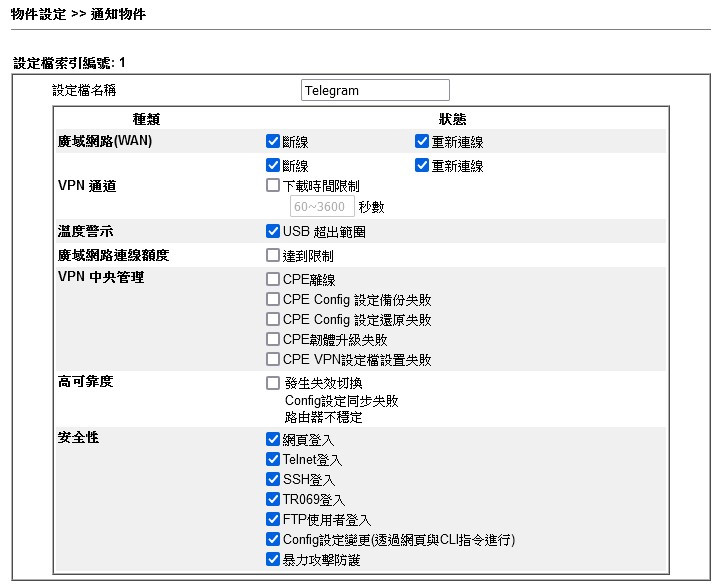Toggle SSH登入 checkbox
The image size is (721, 588).
coord(273,479)
